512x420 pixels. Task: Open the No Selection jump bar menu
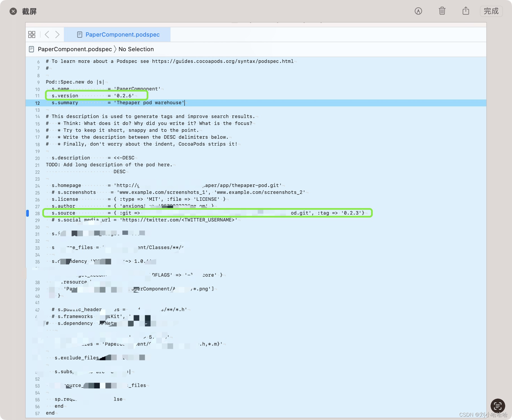pyautogui.click(x=136, y=49)
